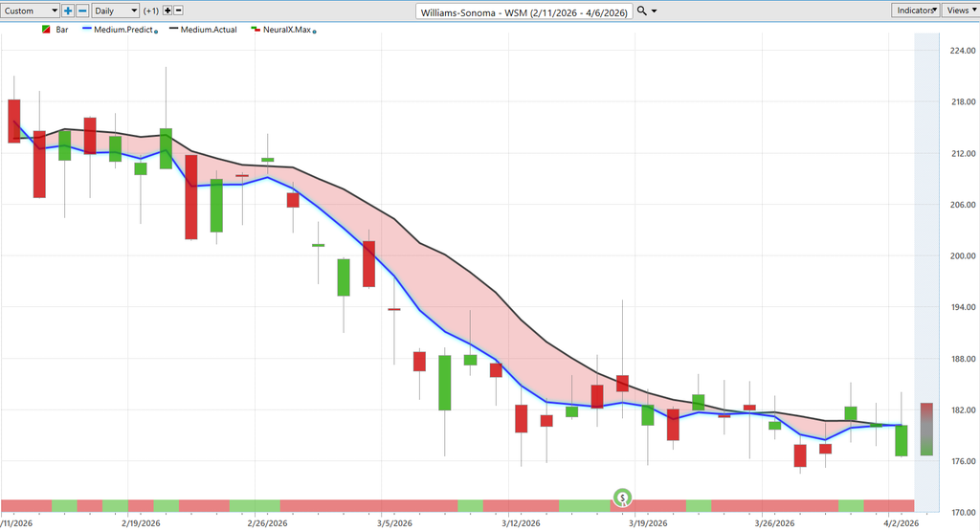Open the Views menu
980x531 pixels.
coord(961,10)
